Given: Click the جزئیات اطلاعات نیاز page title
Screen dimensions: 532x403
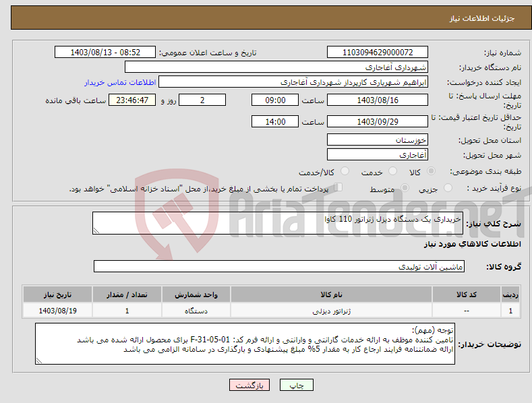Looking at the screenshot, I should pyautogui.click(x=482, y=18).
